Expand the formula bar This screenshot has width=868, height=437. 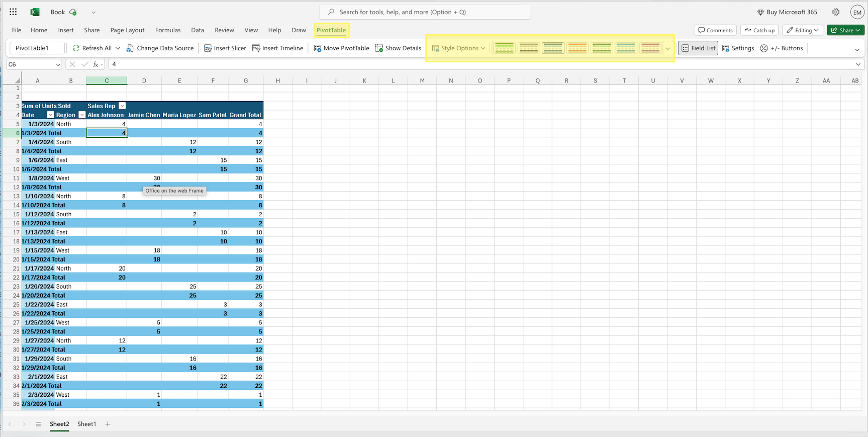click(x=858, y=64)
